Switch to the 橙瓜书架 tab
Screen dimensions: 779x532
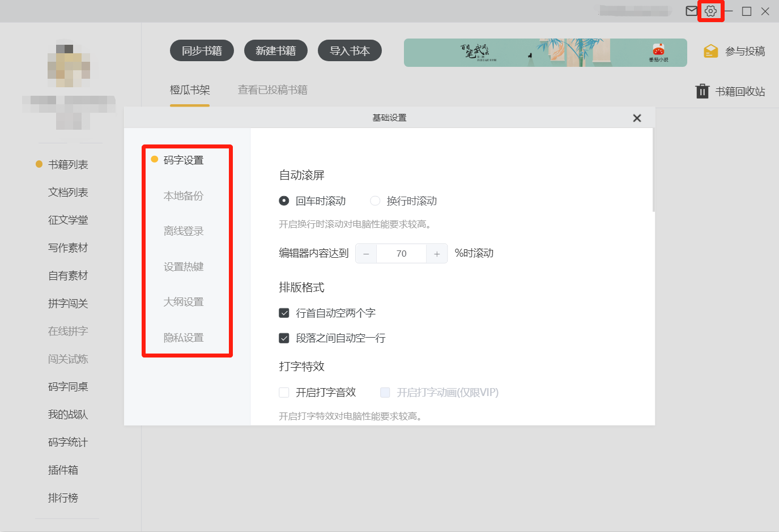pyautogui.click(x=190, y=90)
